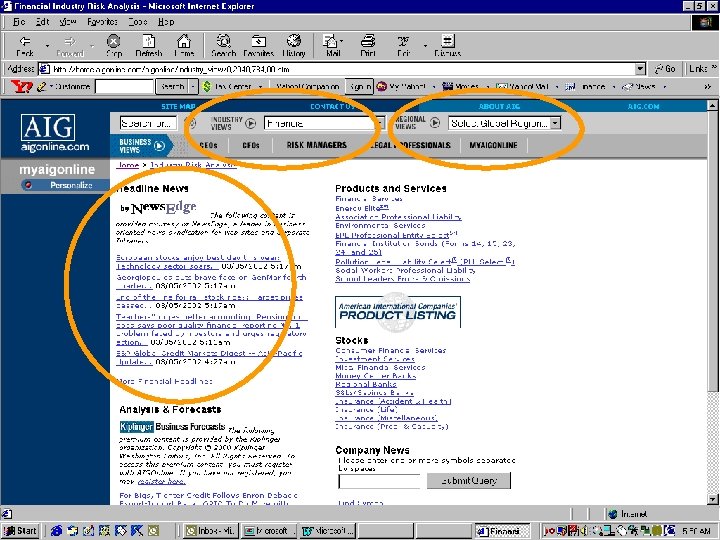Open the Help menu

[166, 22]
